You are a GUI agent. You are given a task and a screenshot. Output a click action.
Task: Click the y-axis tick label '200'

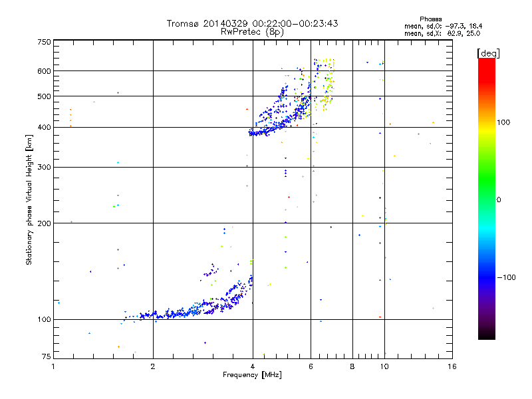(44, 223)
